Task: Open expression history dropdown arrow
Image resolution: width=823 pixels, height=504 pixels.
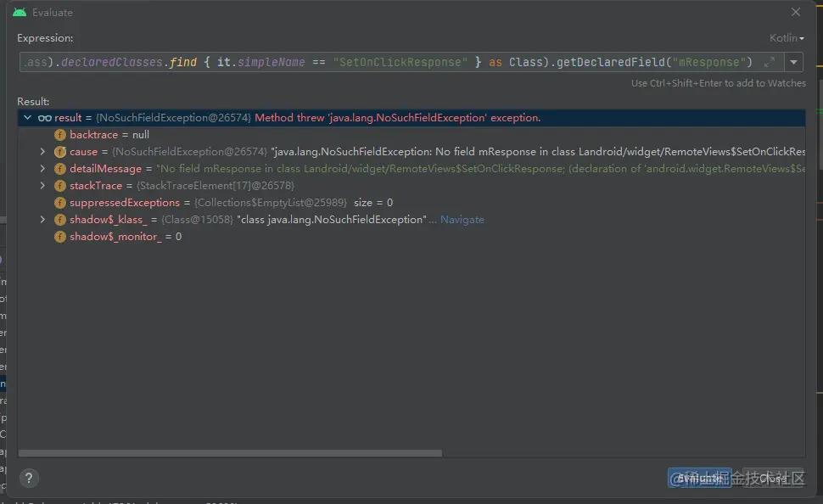Action: coord(793,62)
